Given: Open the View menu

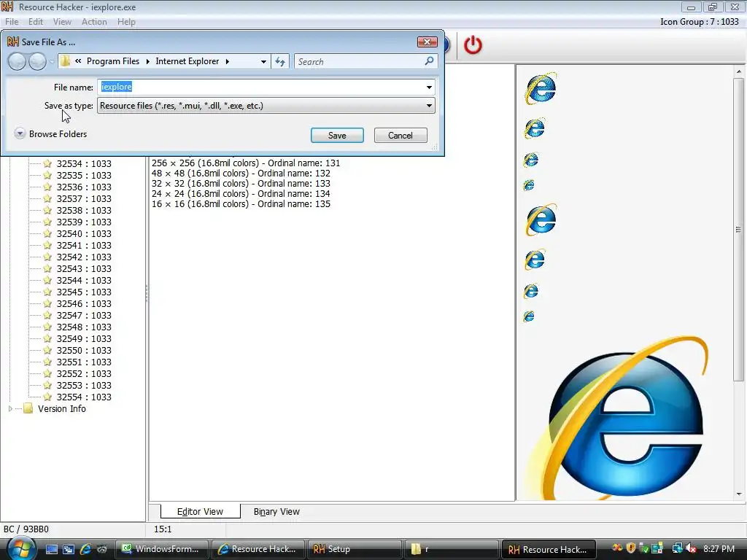Looking at the screenshot, I should 63,21.
